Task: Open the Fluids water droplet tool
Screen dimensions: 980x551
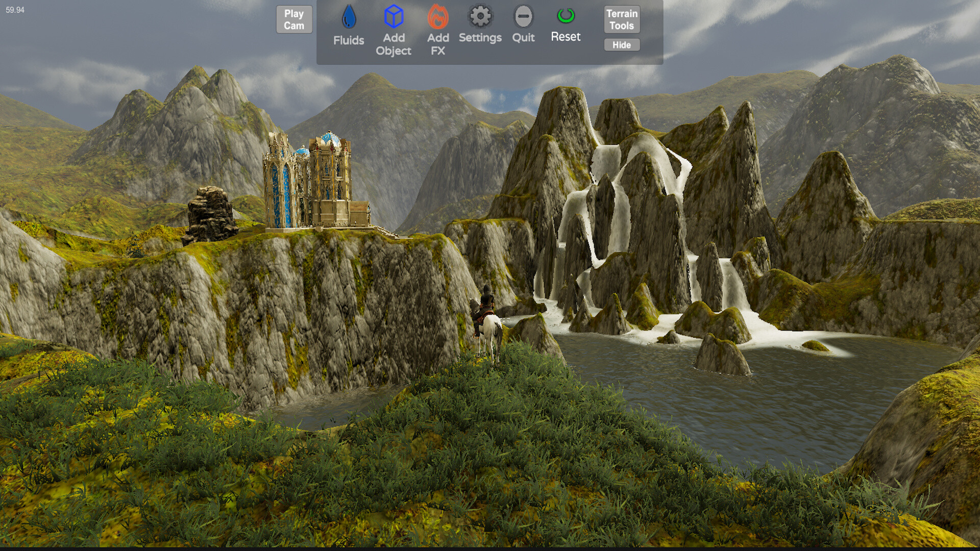Action: [349, 19]
